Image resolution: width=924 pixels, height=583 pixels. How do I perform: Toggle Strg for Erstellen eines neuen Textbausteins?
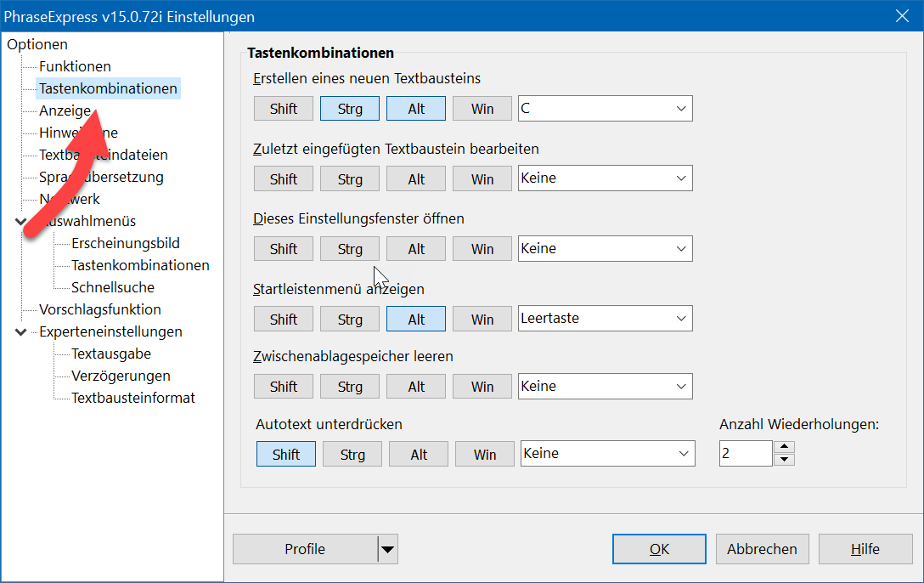click(x=350, y=109)
